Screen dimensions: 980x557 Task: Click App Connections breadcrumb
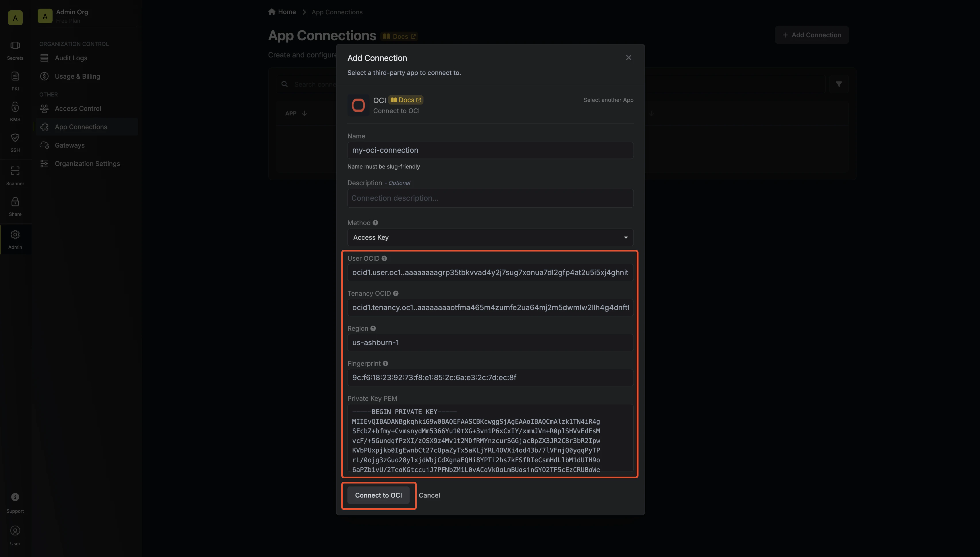coord(337,12)
